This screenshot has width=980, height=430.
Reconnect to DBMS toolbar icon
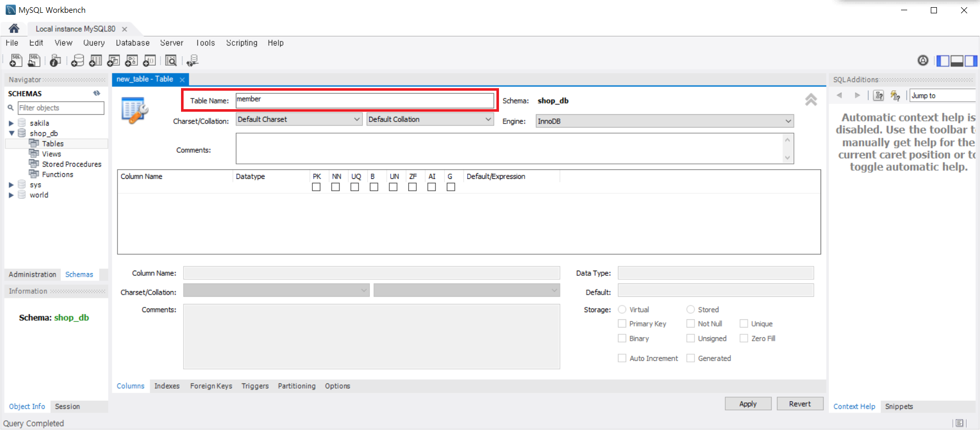tap(192, 60)
